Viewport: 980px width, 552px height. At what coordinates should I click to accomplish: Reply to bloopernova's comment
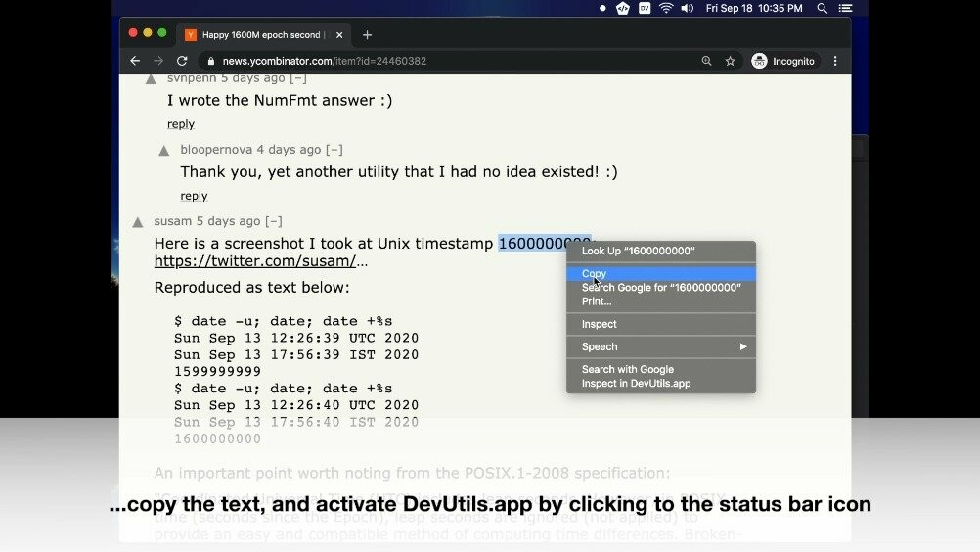[194, 196]
